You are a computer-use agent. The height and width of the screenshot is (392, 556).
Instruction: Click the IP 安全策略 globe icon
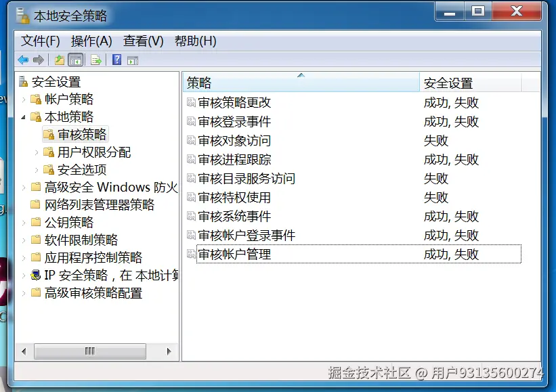click(37, 275)
